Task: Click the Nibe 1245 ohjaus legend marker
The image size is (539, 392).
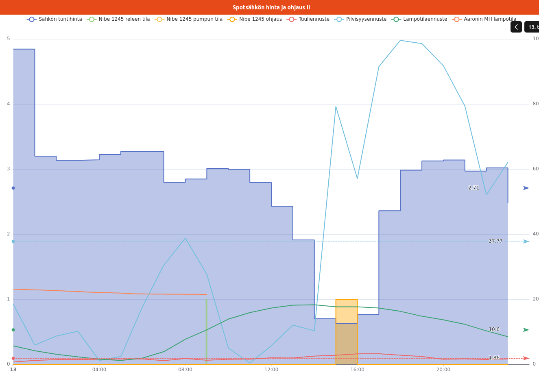Action: click(x=232, y=20)
